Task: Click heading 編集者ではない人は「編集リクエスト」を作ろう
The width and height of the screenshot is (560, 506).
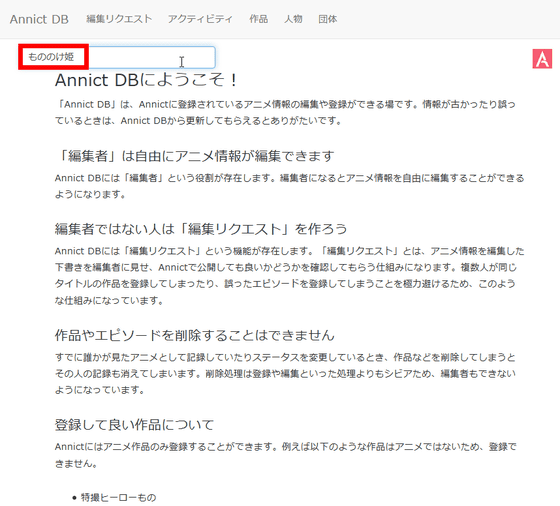Action: (x=201, y=229)
